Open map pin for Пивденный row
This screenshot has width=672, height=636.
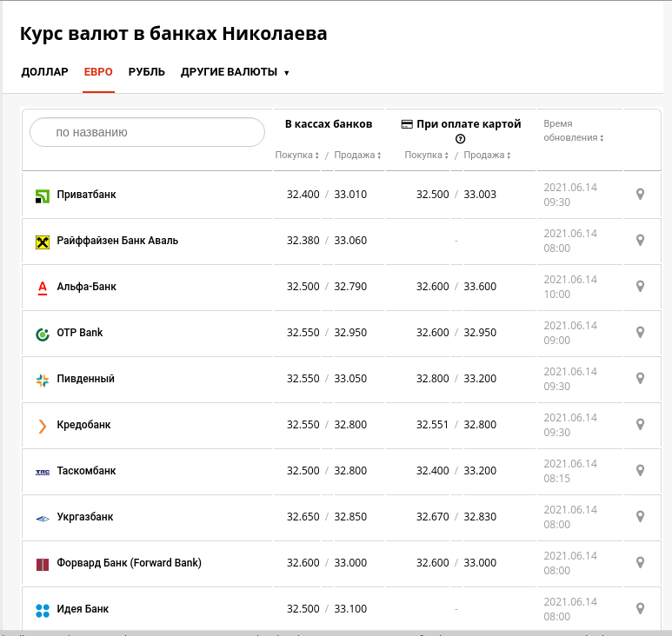coord(640,378)
